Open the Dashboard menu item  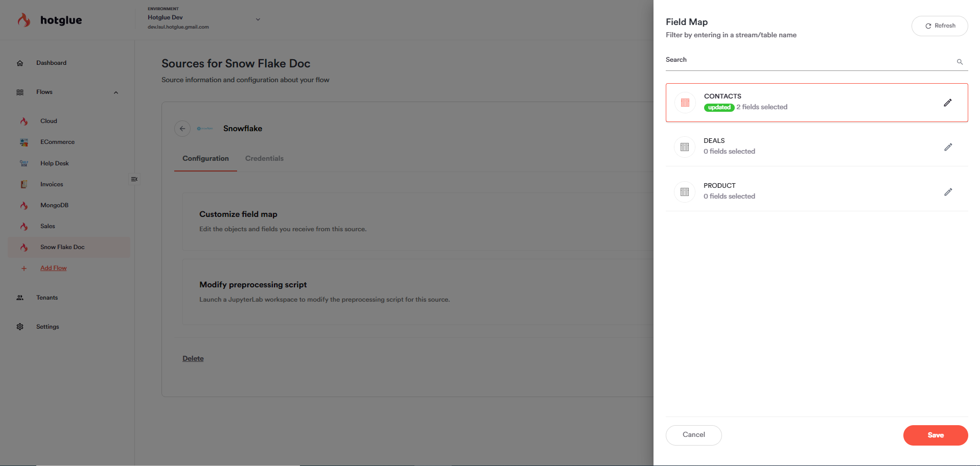51,63
